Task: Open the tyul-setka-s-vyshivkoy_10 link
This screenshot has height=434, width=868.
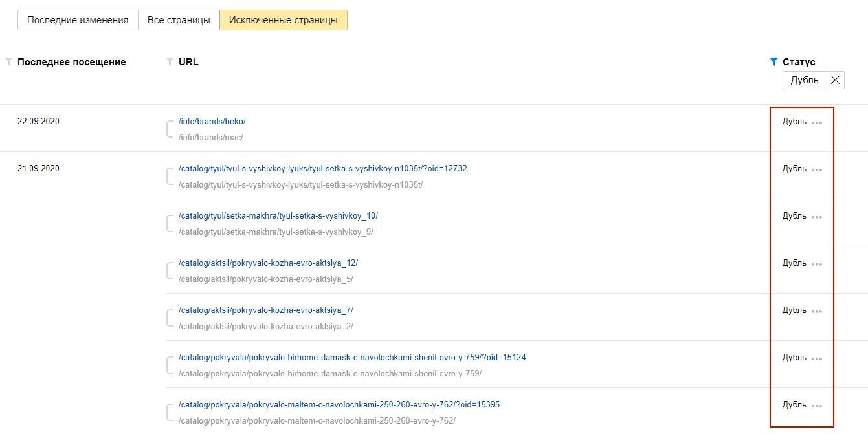Action: pos(278,216)
